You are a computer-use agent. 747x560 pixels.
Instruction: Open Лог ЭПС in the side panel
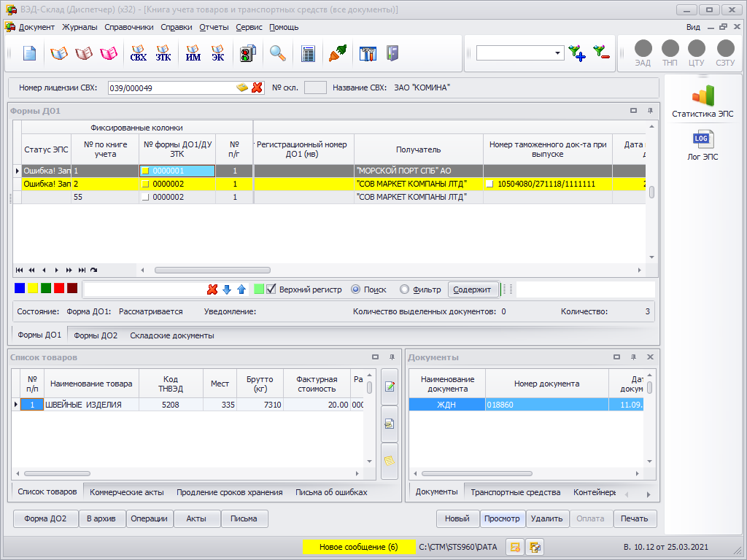pos(703,144)
